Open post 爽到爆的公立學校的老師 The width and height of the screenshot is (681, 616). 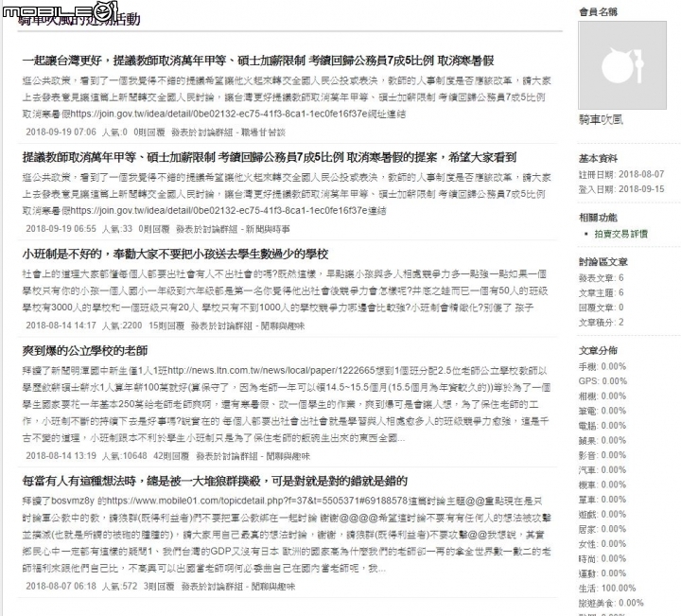(x=85, y=350)
